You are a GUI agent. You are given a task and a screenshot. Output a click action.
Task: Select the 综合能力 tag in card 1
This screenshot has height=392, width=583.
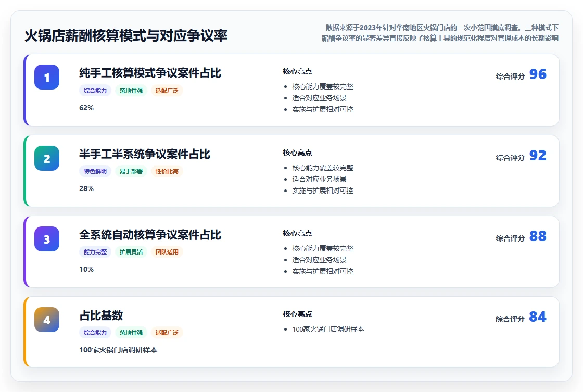[x=95, y=91]
